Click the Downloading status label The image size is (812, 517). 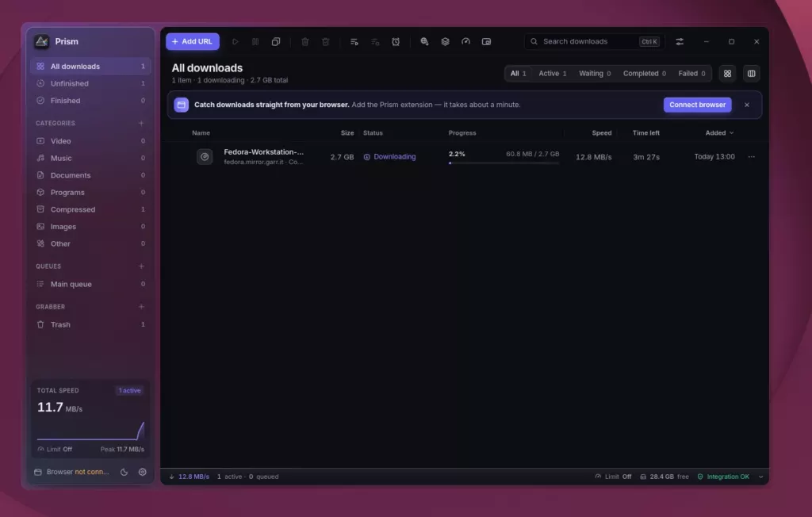click(389, 156)
